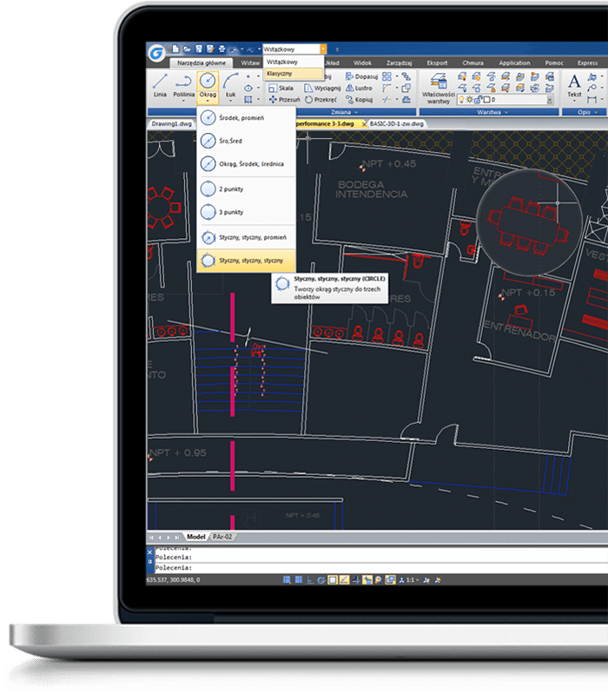Close the command line panel
608x700 pixels.
150,552
